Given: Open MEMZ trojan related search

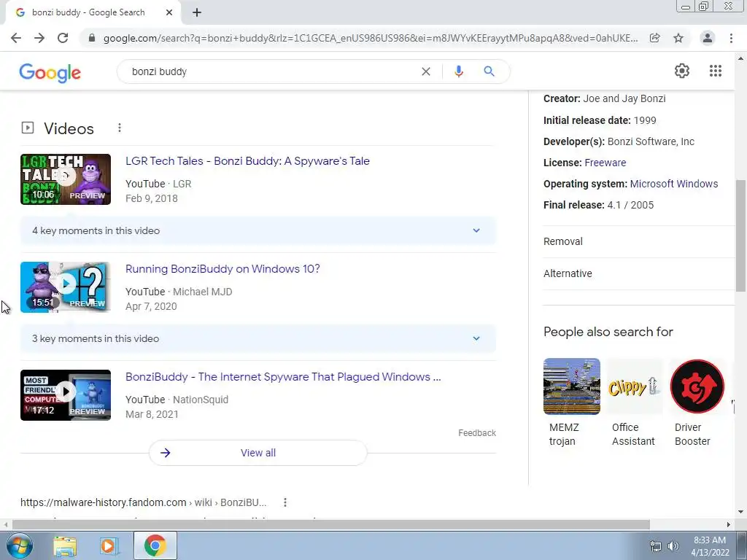Looking at the screenshot, I should [x=572, y=402].
